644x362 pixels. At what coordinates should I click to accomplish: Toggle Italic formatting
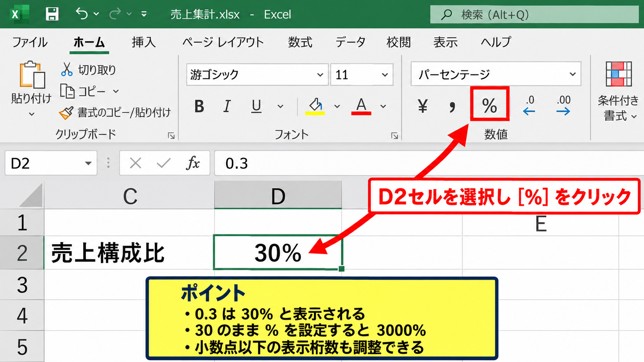tap(227, 106)
